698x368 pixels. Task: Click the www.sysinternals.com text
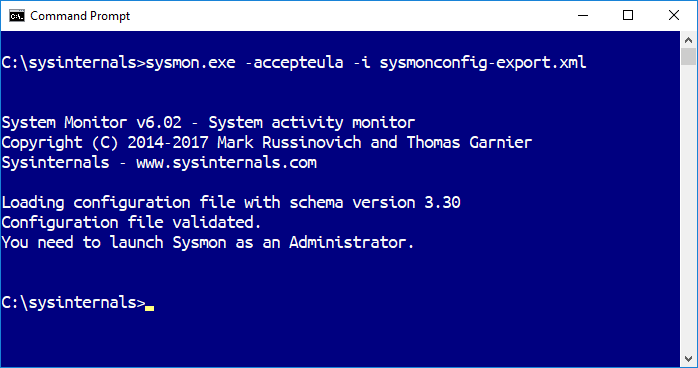227,163
